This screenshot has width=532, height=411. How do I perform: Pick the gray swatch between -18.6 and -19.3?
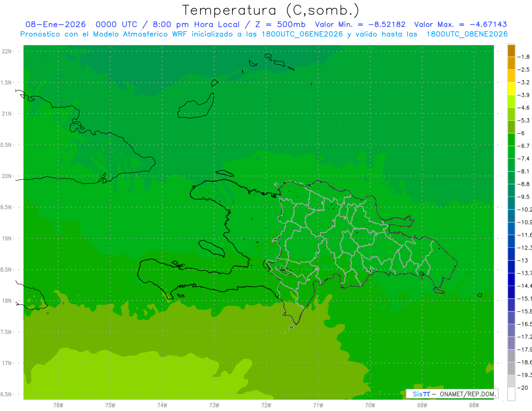pyautogui.click(x=511, y=368)
